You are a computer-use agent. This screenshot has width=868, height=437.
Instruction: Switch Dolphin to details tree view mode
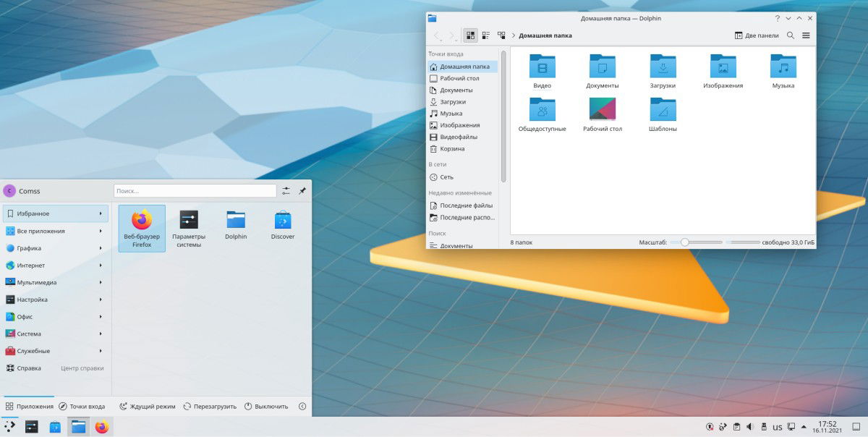pos(501,35)
